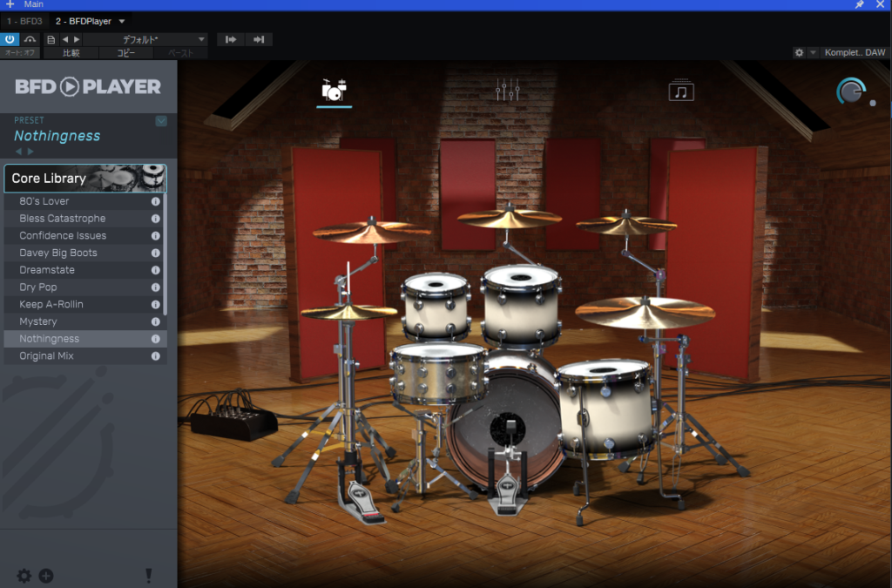Click the exclamation mark alert icon
Viewport: 892px width, 588px height.
pyautogui.click(x=149, y=576)
